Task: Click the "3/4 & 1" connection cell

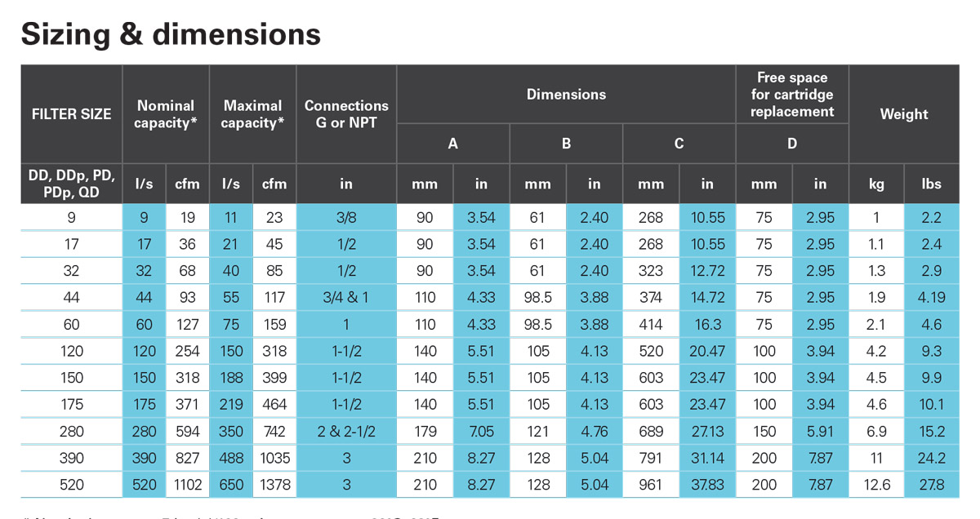Action: click(x=346, y=297)
